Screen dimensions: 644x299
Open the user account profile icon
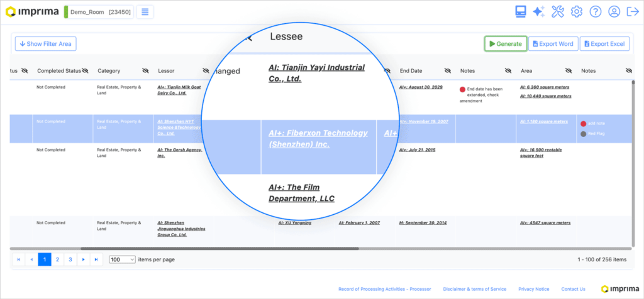pos(614,12)
